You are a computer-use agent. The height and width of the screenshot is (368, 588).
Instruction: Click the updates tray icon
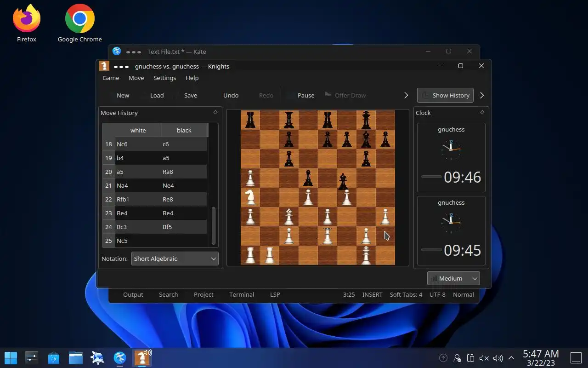pos(443,358)
